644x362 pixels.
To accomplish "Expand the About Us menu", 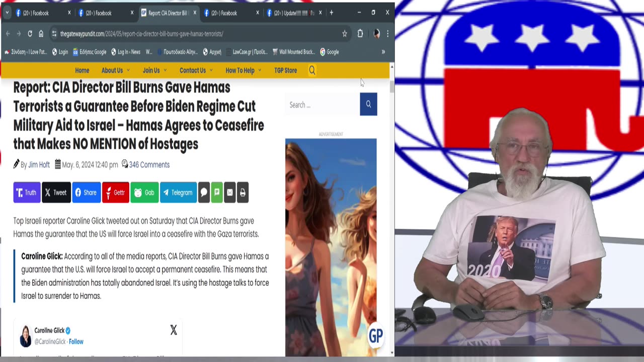I will [x=115, y=70].
